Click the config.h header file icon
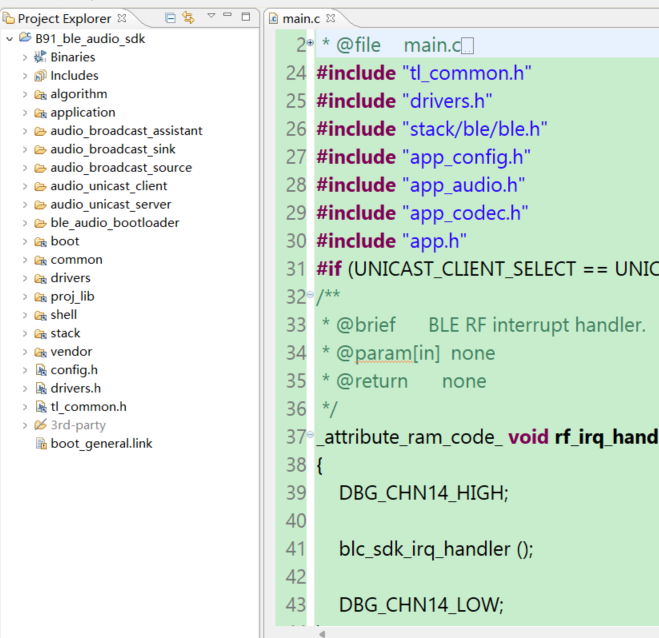Screen dimensions: 659x638 [40, 370]
